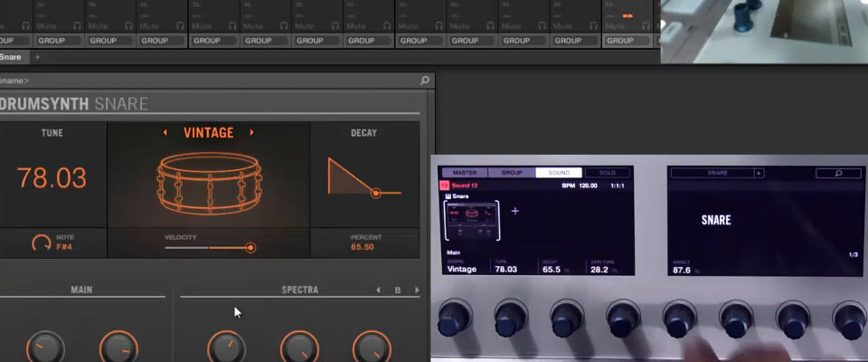Viewport: 868px width, 362px height.
Task: Click the 87.6 impact value
Action: tap(682, 270)
